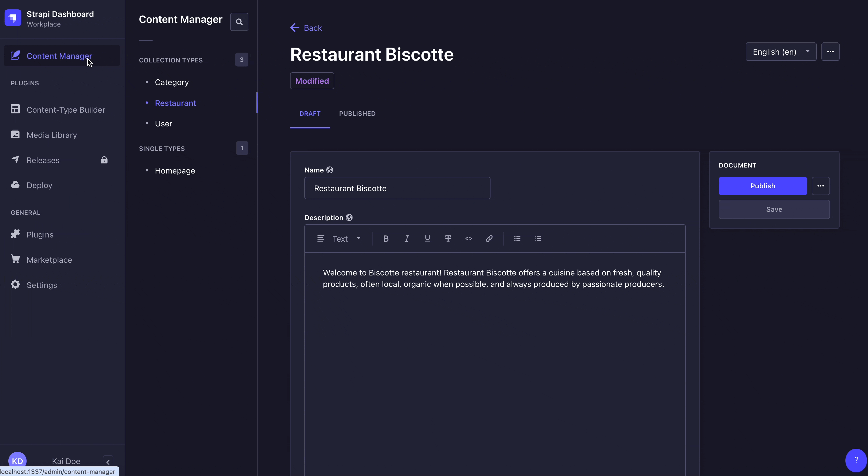868x476 pixels.
Task: Click the Publish button
Action: pos(763,186)
